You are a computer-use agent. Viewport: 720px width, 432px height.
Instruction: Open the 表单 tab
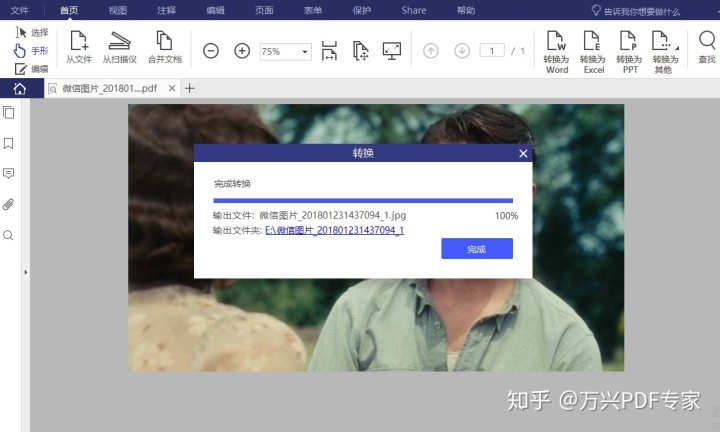(x=313, y=10)
